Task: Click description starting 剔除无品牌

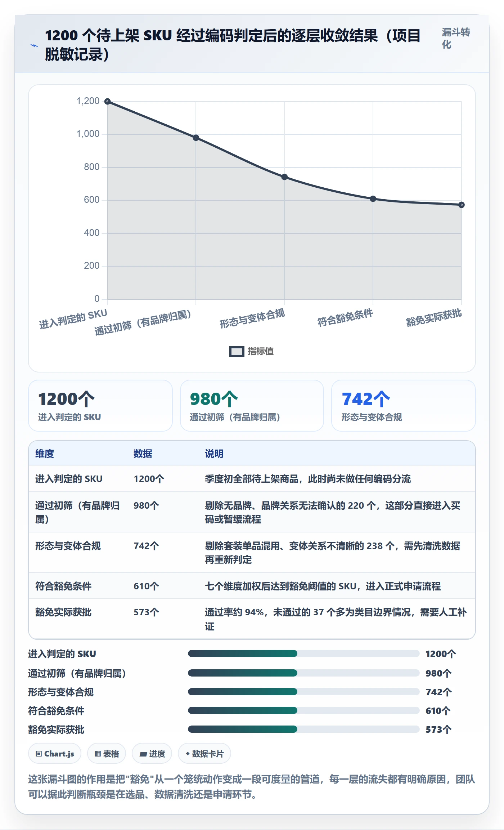Action: pyautogui.click(x=333, y=512)
